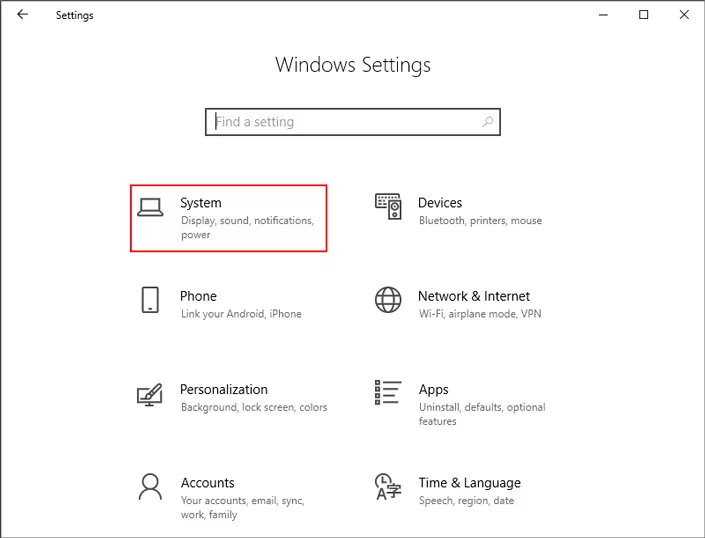Click 'Background, lock screen, colors' text
Screen dimensions: 705x538
tap(254, 407)
